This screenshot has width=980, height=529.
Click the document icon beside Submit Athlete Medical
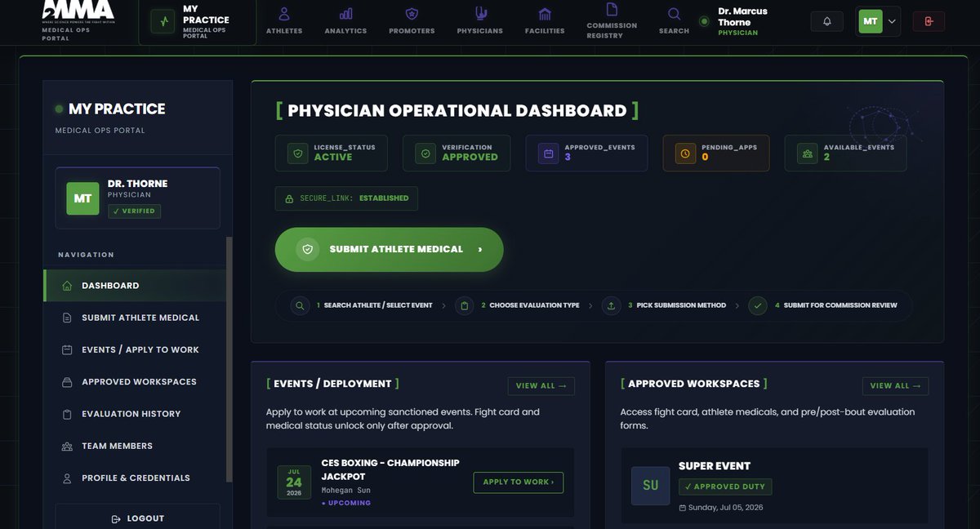tap(67, 318)
